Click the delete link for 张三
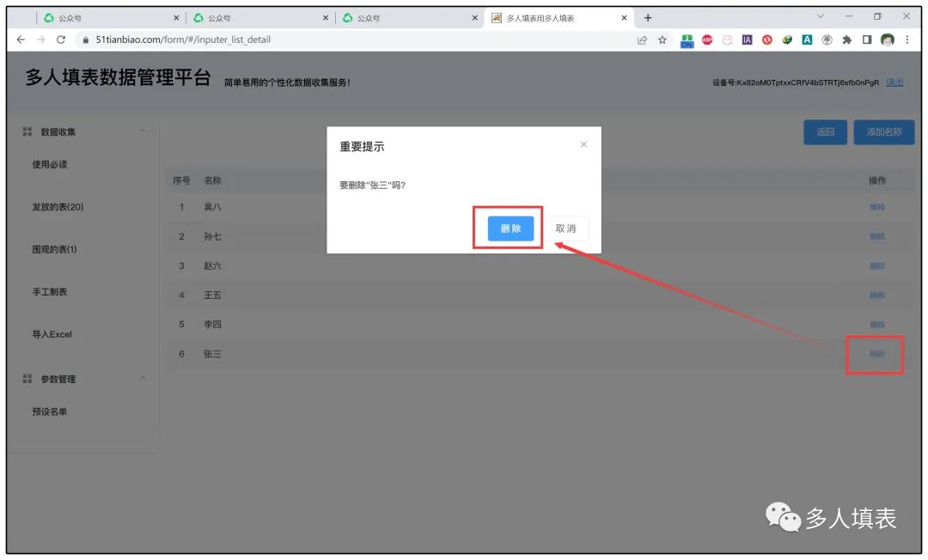928x560 pixels. 877,354
